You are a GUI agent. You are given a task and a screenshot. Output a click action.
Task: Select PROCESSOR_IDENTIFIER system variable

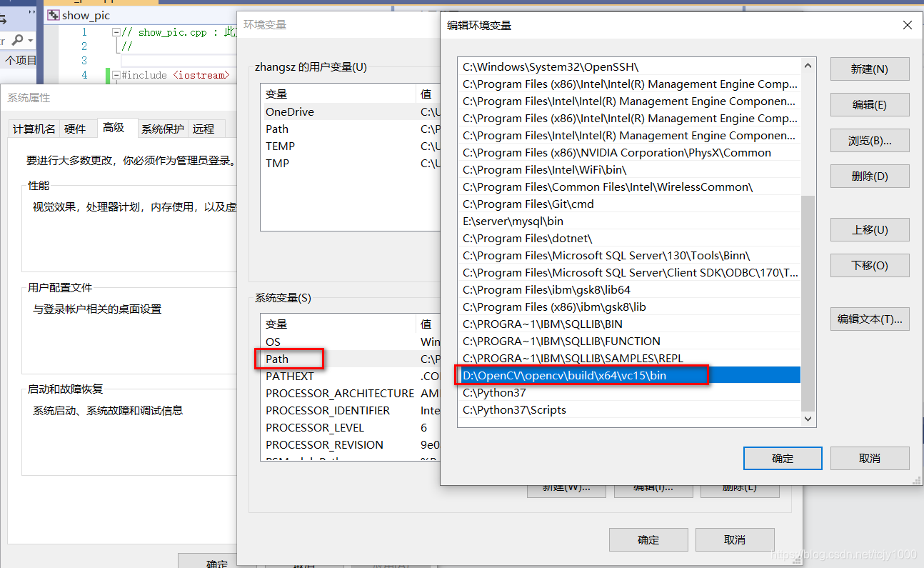[350, 410]
